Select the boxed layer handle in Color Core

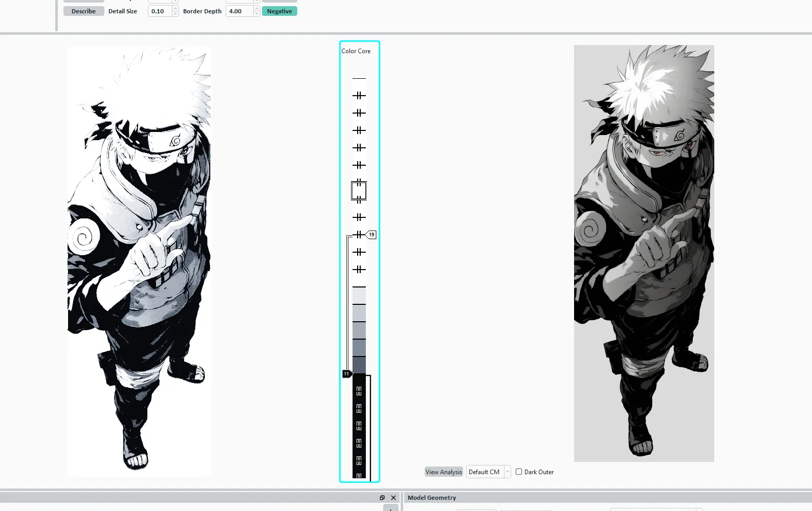[x=359, y=191]
